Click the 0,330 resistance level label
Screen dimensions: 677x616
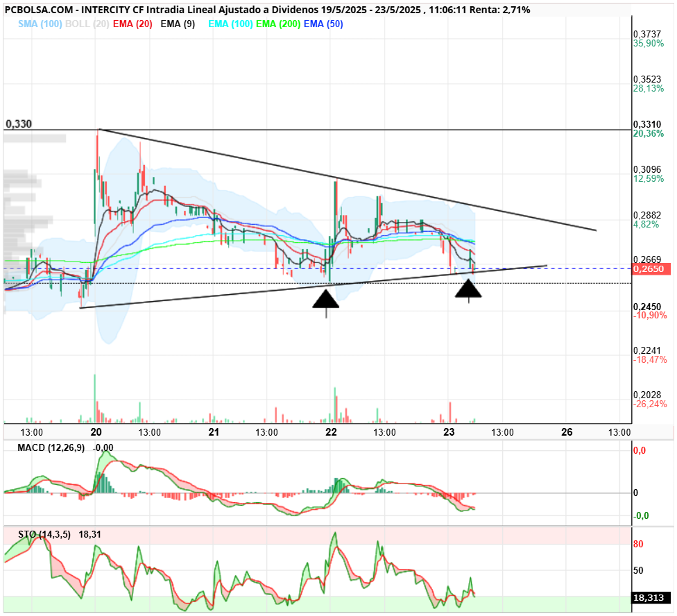tap(19, 124)
